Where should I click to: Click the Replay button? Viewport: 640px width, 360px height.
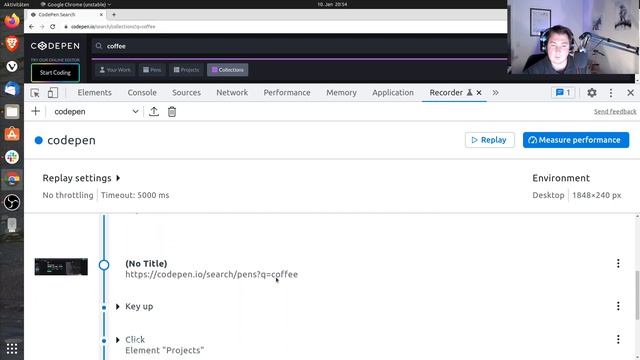[489, 140]
